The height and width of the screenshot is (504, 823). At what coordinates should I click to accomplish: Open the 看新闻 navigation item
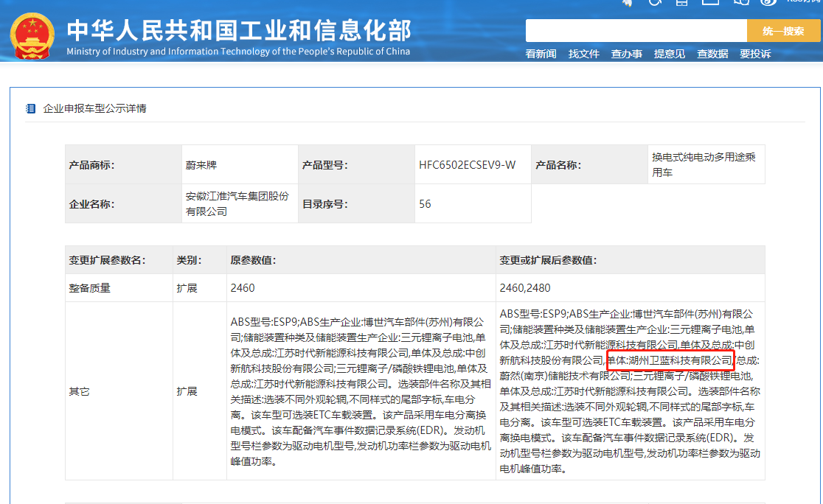click(x=541, y=54)
